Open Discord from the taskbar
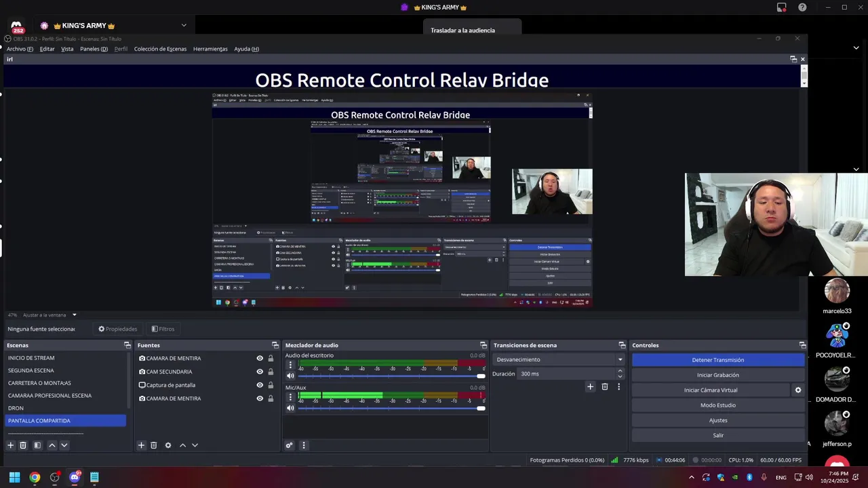This screenshot has width=868, height=488. tap(75, 477)
